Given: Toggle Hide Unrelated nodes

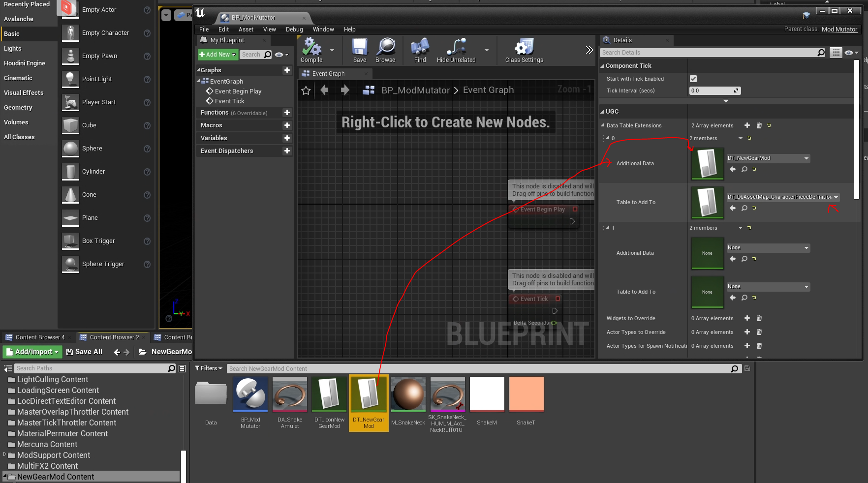Looking at the screenshot, I should click(456, 50).
